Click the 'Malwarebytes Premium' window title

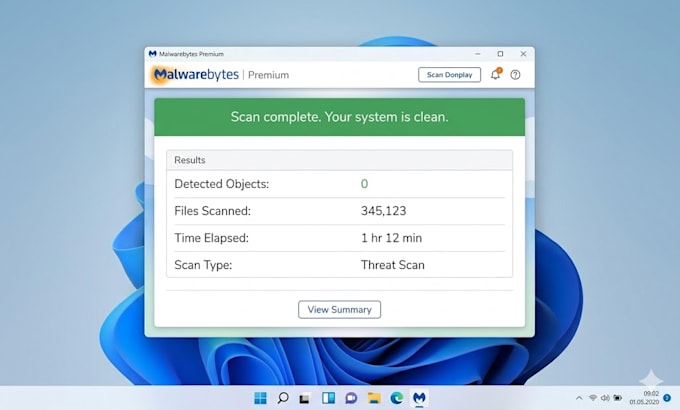[x=191, y=54]
